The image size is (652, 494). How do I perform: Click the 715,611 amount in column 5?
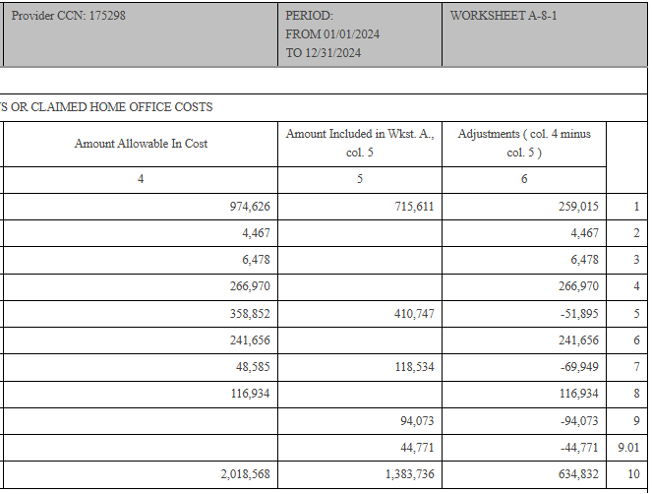[x=412, y=206]
